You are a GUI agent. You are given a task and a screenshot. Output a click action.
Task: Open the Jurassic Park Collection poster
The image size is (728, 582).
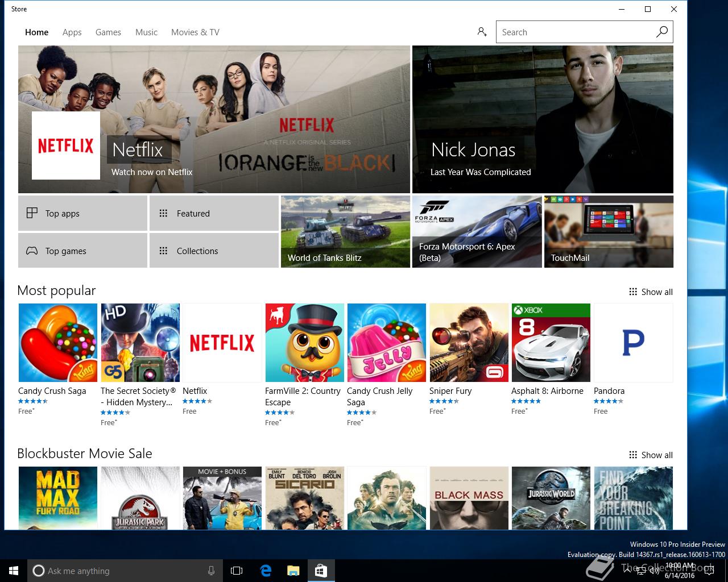coord(140,498)
